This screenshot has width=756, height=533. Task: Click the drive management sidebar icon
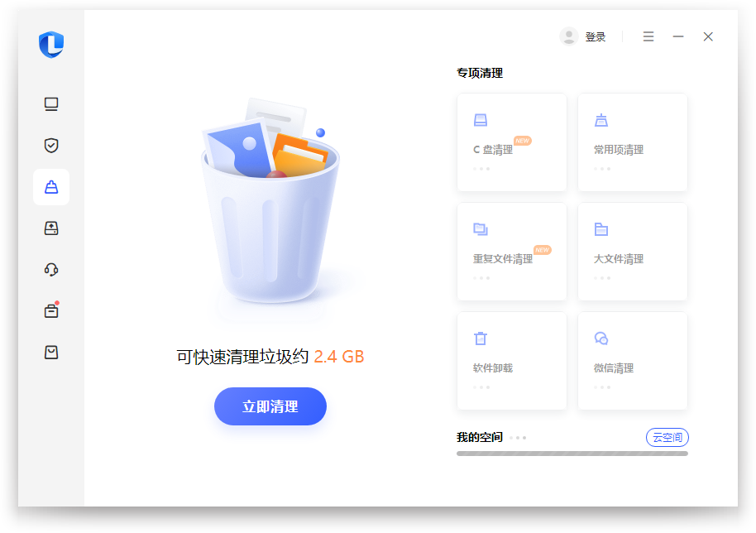click(x=51, y=228)
